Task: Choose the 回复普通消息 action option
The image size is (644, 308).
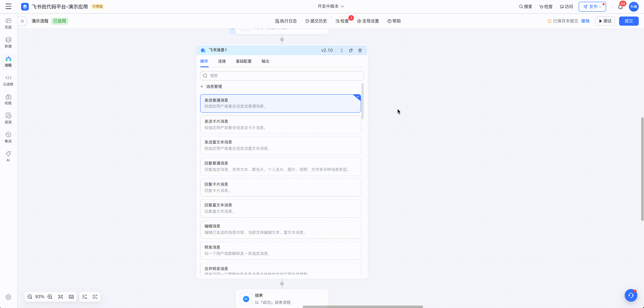Action: tap(280, 166)
